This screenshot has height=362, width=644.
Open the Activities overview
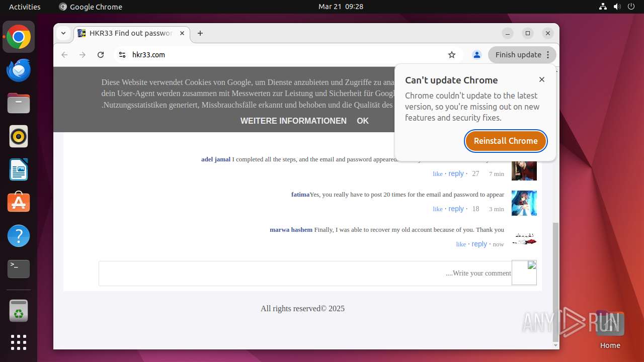(x=25, y=7)
